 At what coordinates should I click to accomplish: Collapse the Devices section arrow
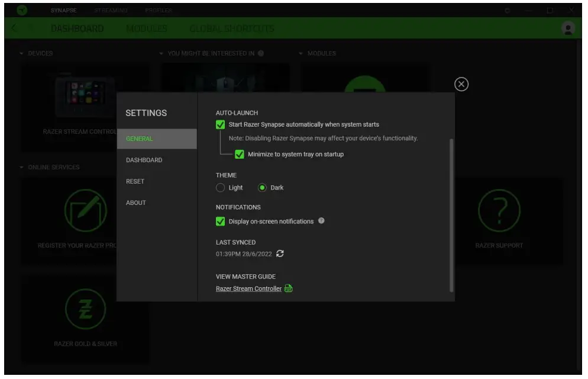tap(22, 53)
